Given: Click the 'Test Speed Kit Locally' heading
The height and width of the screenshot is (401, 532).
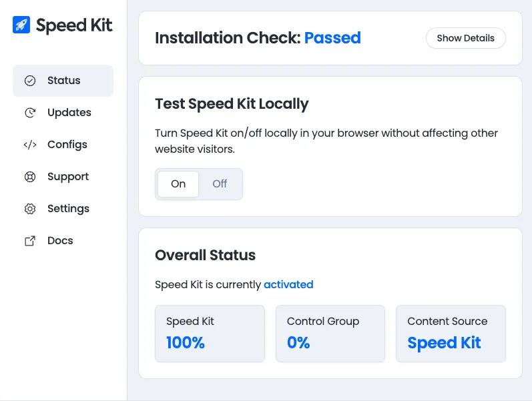Looking at the screenshot, I should (232, 104).
